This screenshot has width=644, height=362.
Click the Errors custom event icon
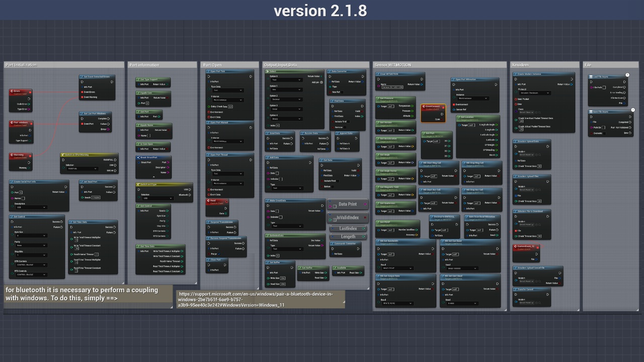click(12, 91)
